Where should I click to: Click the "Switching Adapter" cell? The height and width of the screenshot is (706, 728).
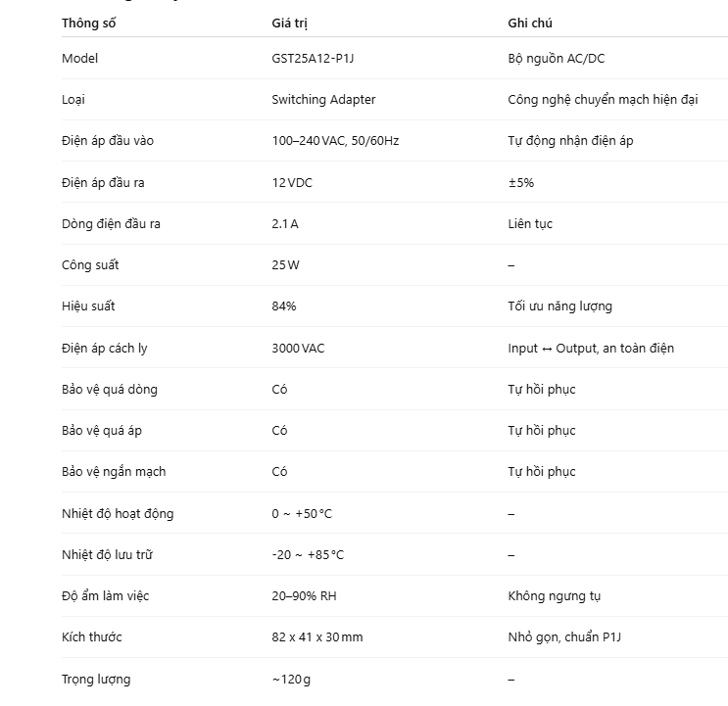(323, 100)
